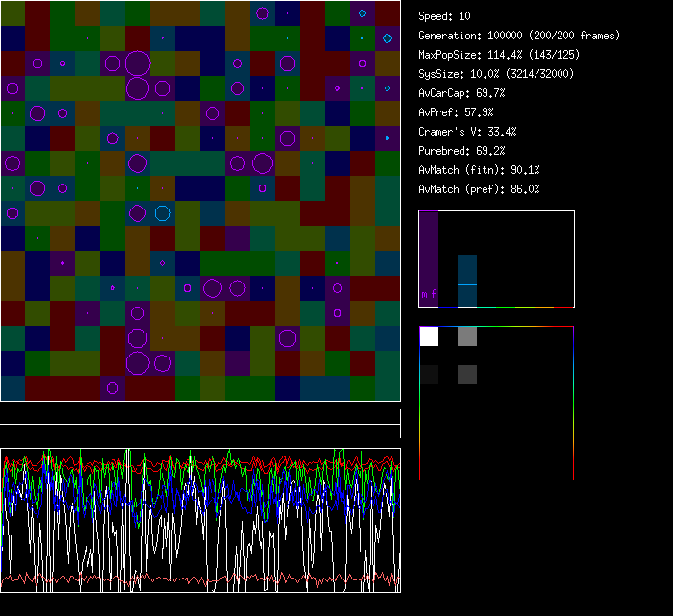Click the time-series line graph at bottom

pos(200,520)
